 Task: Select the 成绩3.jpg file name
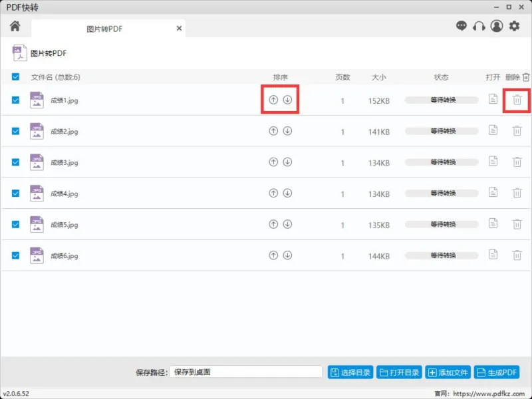[x=65, y=162]
